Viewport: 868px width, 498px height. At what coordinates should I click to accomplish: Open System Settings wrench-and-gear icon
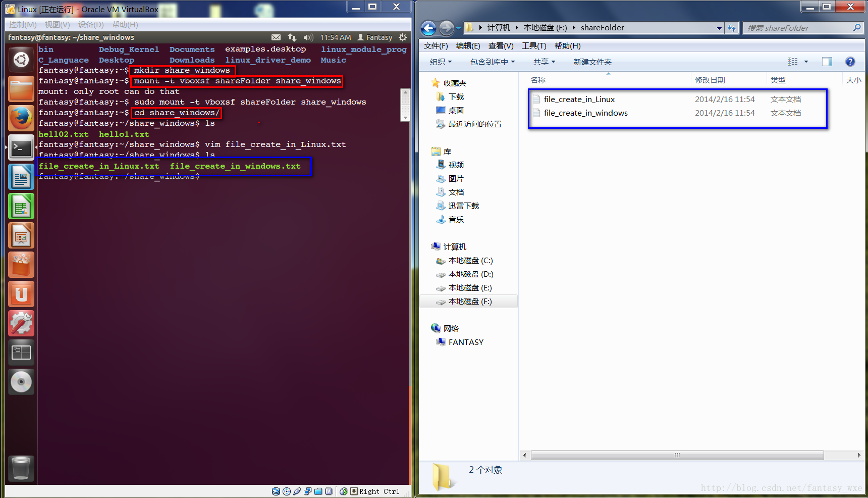tap(21, 324)
